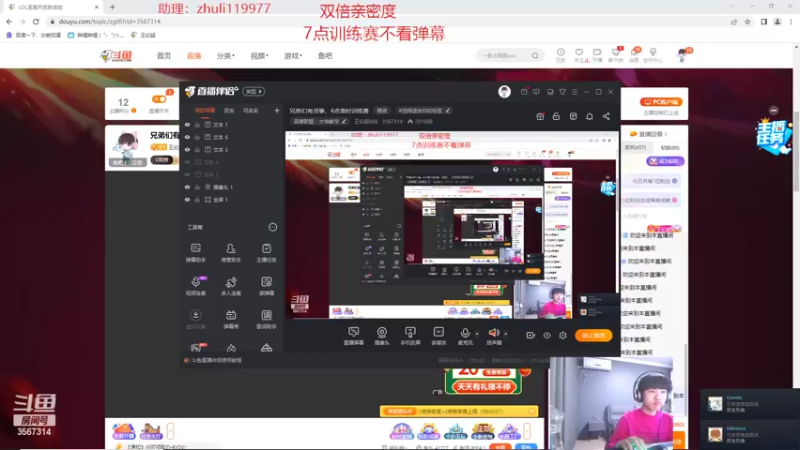This screenshot has width=800, height=450.
Task: Go to 鱼吧 in Douyu navigation
Action: coord(325,56)
